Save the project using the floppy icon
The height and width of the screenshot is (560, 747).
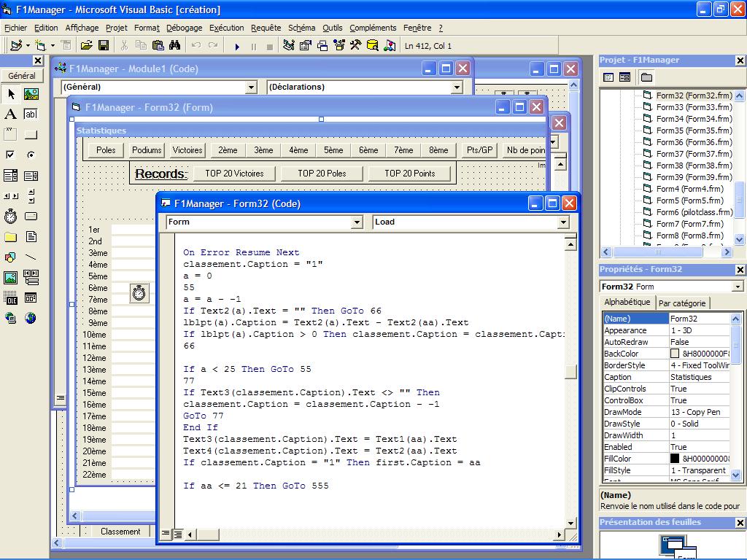[x=104, y=46]
